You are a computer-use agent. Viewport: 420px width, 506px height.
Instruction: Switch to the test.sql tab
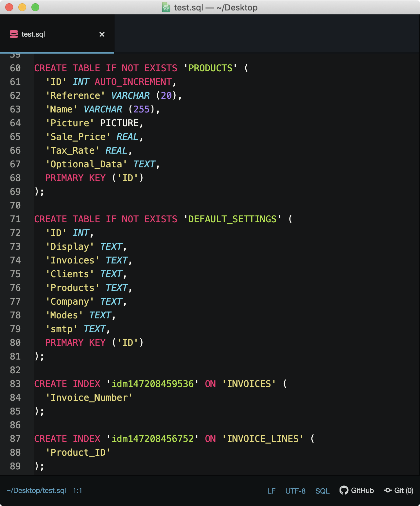coord(33,34)
